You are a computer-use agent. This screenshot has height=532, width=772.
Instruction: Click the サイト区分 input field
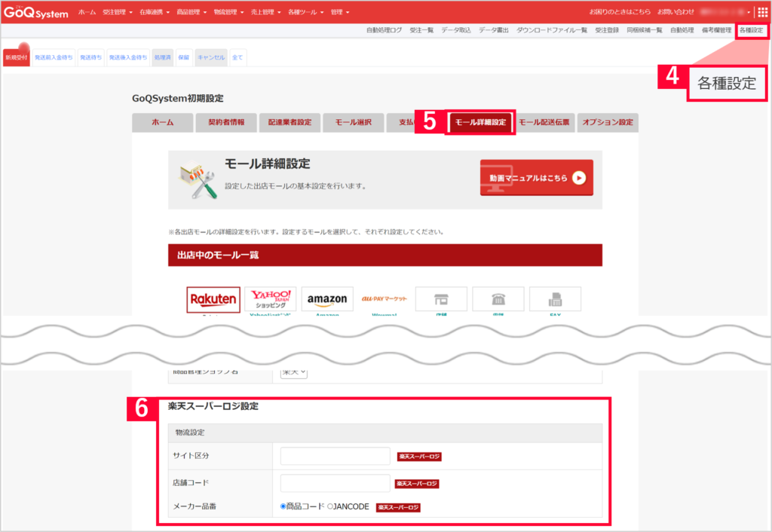pos(335,456)
